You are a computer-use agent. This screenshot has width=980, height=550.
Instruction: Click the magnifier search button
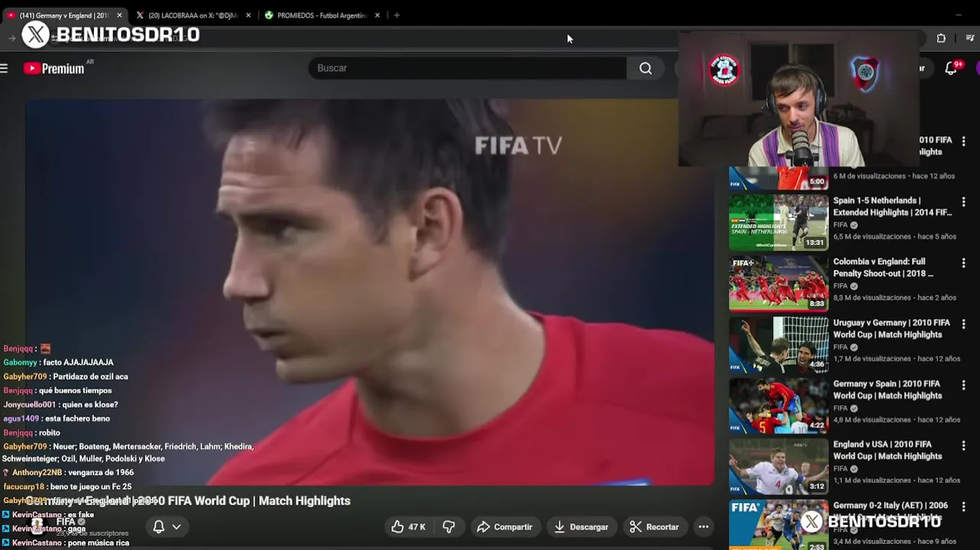tap(645, 68)
